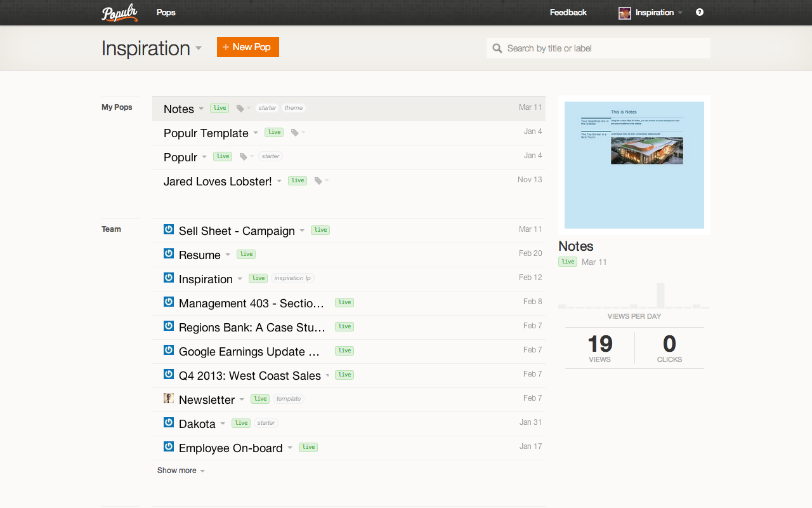Click the label tag icon on Notes row
The height and width of the screenshot is (508, 812).
point(240,109)
